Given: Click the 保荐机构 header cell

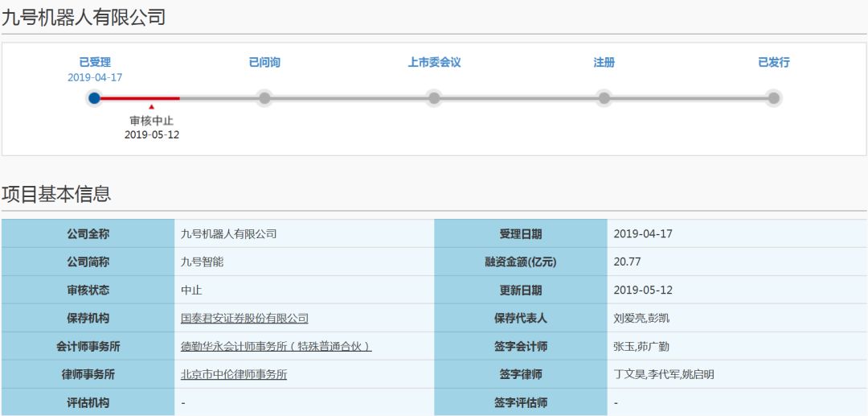Looking at the screenshot, I should click(x=88, y=319).
